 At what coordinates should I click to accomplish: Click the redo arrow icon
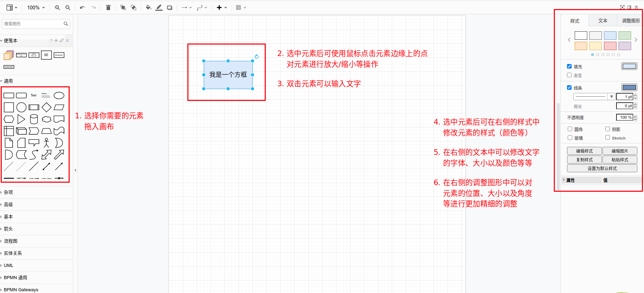pyautogui.click(x=93, y=8)
